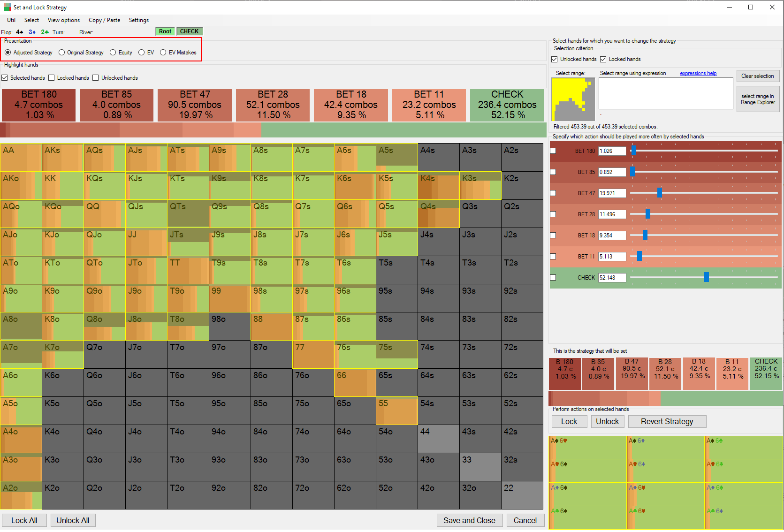
Task: Select the CHECK node in path
Action: coord(190,31)
